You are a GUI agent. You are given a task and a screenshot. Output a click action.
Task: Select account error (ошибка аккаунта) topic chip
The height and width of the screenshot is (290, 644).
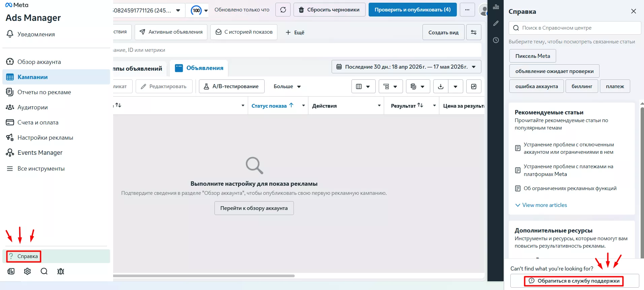(537, 86)
